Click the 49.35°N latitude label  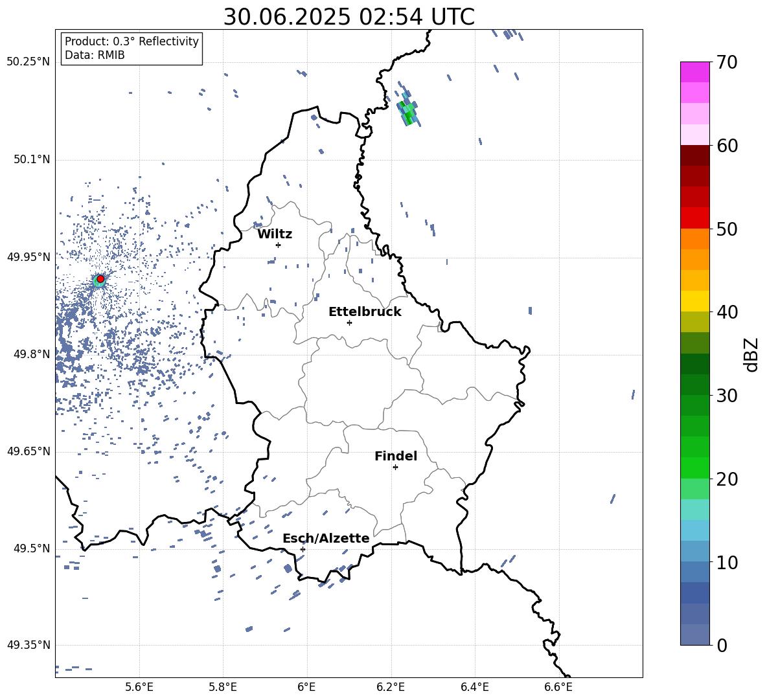[x=29, y=645]
